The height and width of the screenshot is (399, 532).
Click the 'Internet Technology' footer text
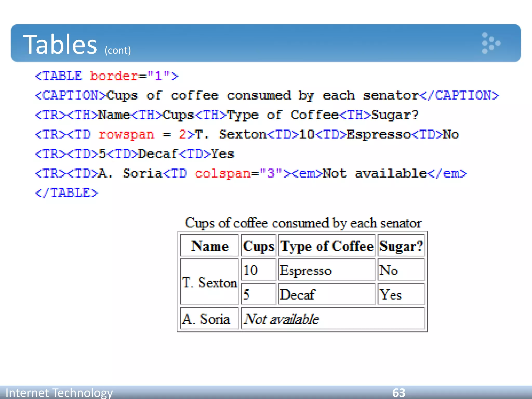point(59,393)
